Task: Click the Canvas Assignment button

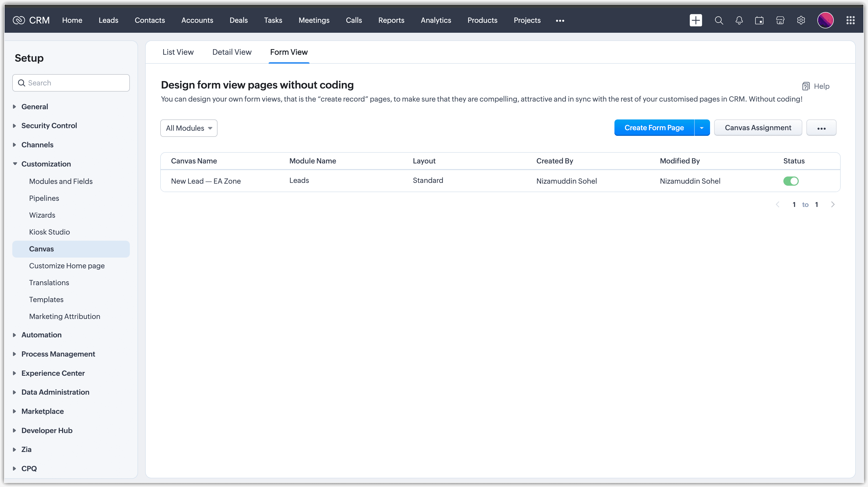Action: (758, 128)
